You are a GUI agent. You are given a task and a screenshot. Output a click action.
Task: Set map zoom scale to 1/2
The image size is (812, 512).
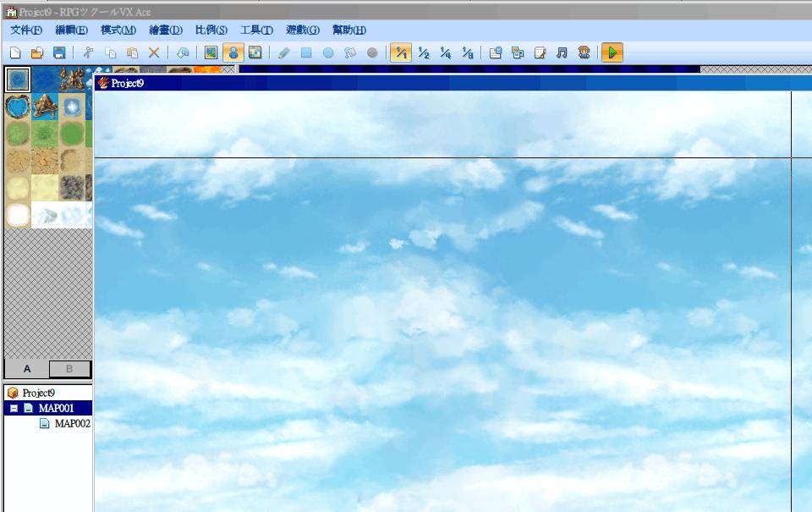click(x=424, y=52)
